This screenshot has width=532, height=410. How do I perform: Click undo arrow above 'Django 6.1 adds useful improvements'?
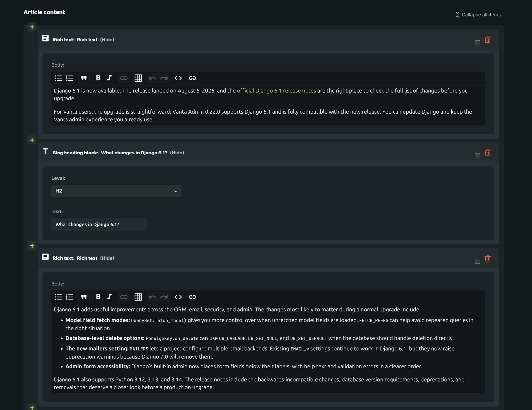click(152, 297)
